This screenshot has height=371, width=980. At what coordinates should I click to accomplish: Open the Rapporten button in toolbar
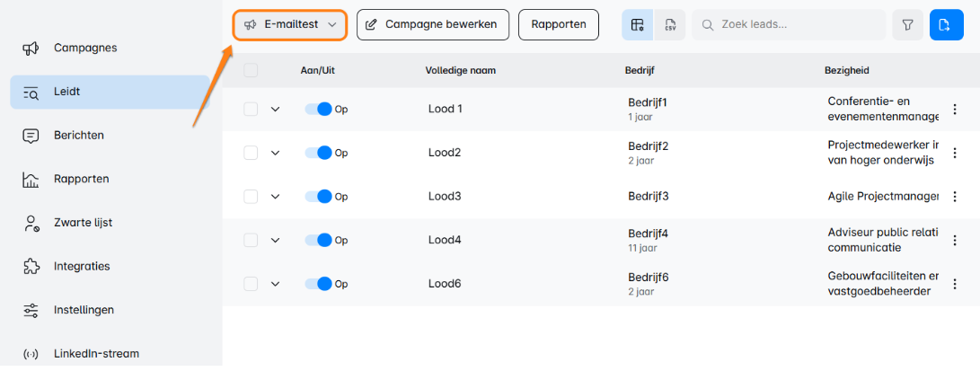click(x=559, y=25)
